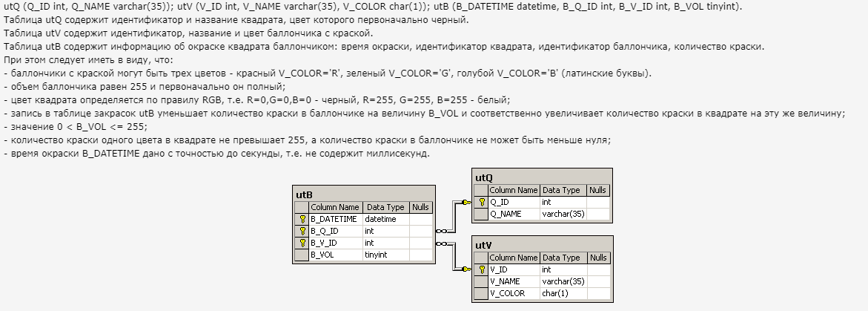The height and width of the screenshot is (311, 868).
Task: Click the line 'время окраски B_DATETIME дано'
Action: pyautogui.click(x=216, y=154)
